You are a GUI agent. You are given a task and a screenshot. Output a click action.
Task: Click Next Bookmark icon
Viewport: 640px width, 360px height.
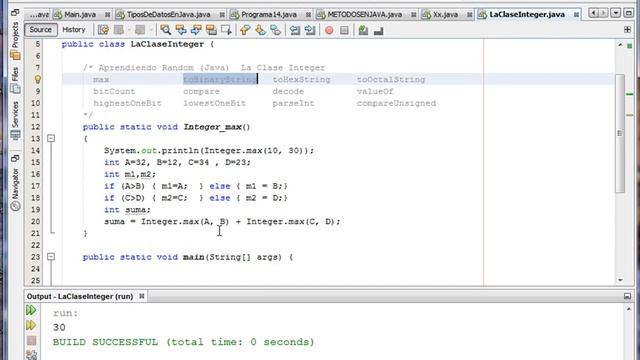(x=260, y=30)
